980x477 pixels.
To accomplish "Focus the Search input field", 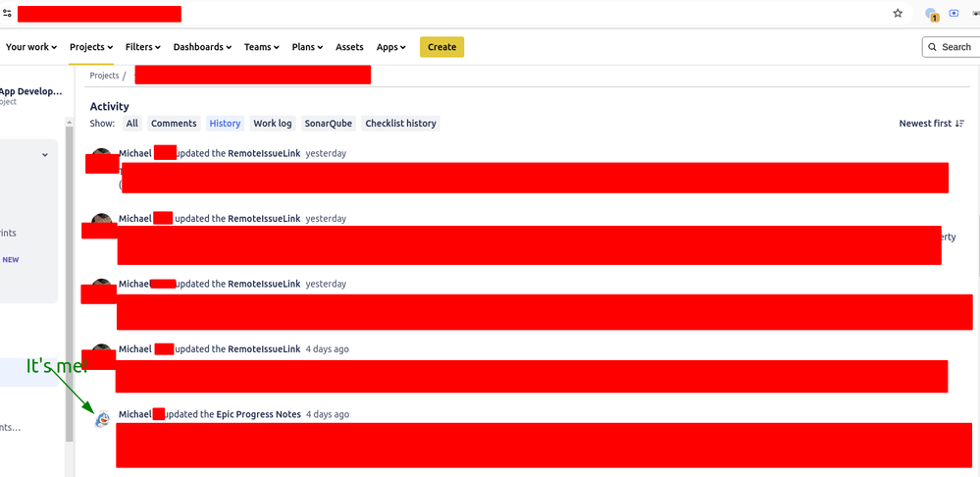I will [952, 47].
